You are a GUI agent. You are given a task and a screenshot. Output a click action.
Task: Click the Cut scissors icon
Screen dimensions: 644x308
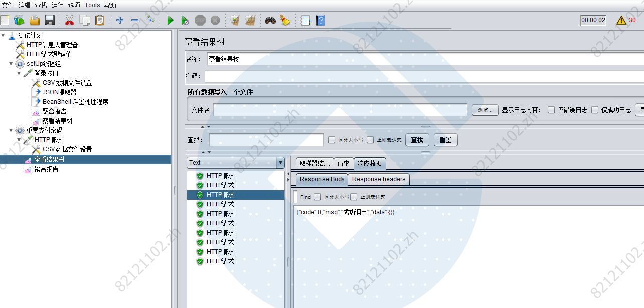(x=70, y=20)
